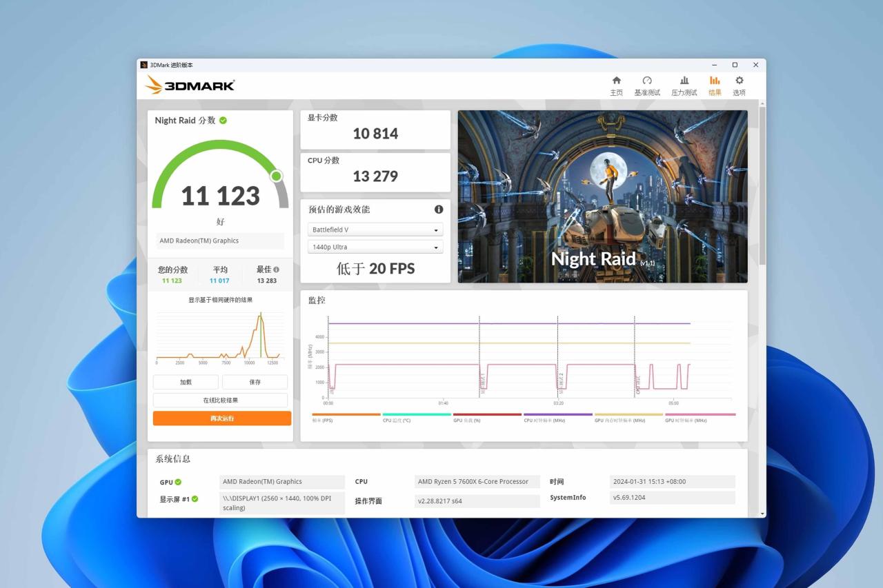This screenshot has width=883, height=588.
Task: Click the 3DMark app icon in title bar
Action: click(x=144, y=65)
